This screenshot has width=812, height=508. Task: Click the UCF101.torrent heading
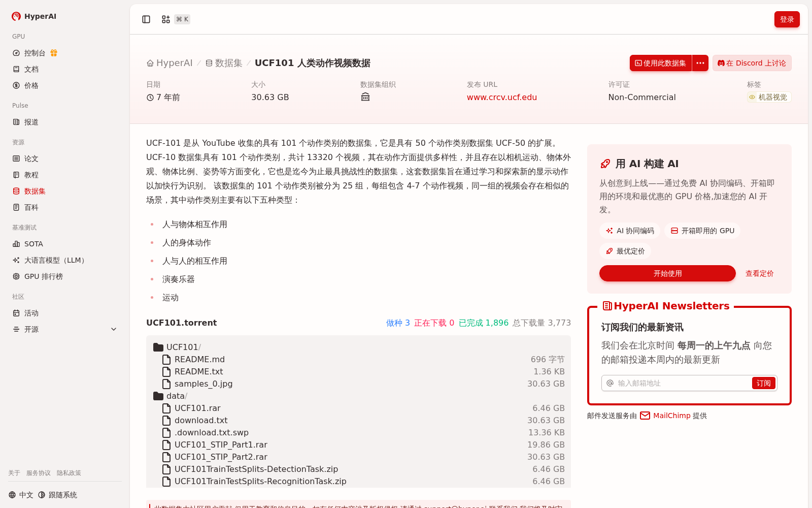(x=181, y=323)
